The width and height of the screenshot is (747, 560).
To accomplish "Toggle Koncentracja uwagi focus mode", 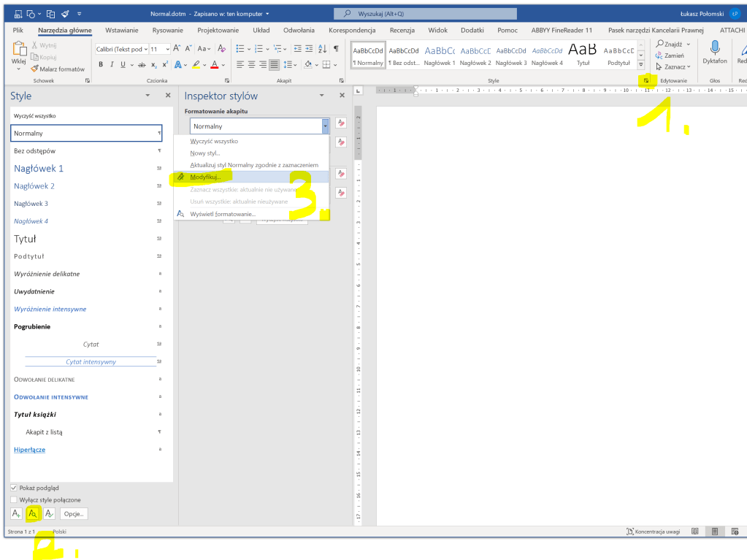I will pos(653,532).
